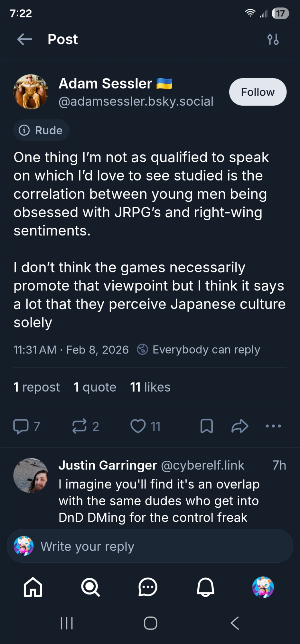Tap the Rude moderation label

[41, 130]
